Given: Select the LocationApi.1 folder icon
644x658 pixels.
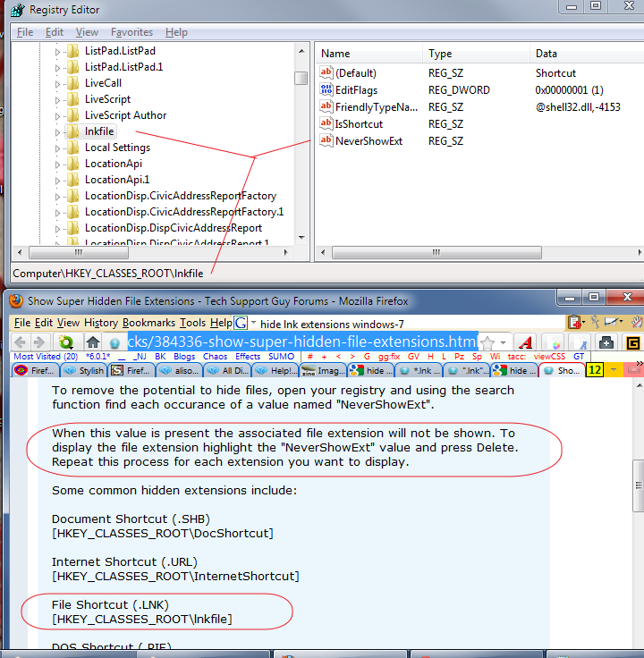Looking at the screenshot, I should pos(73,180).
